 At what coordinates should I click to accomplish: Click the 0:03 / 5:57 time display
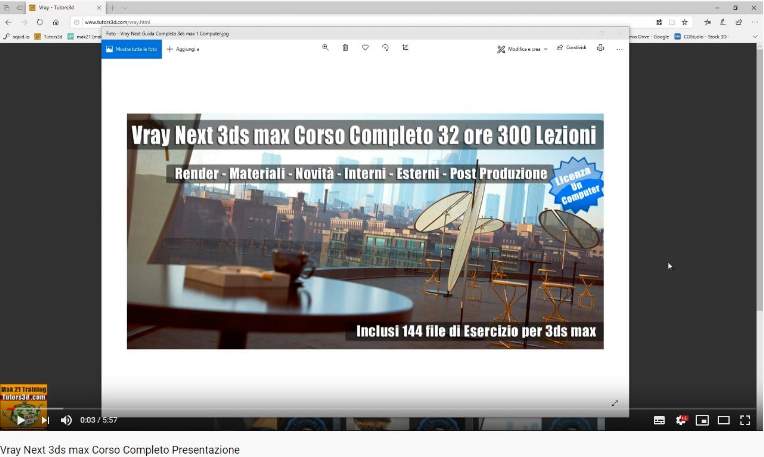tap(98, 420)
